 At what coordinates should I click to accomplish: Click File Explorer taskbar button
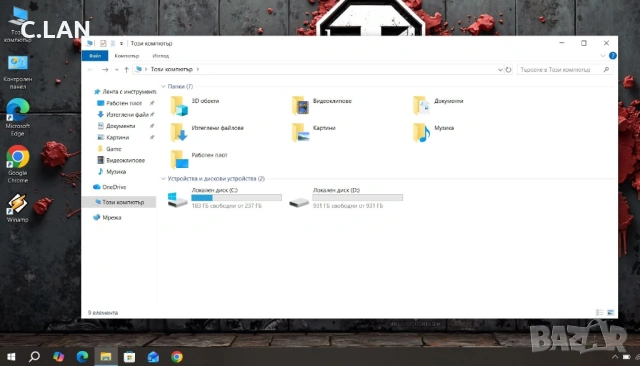(106, 357)
